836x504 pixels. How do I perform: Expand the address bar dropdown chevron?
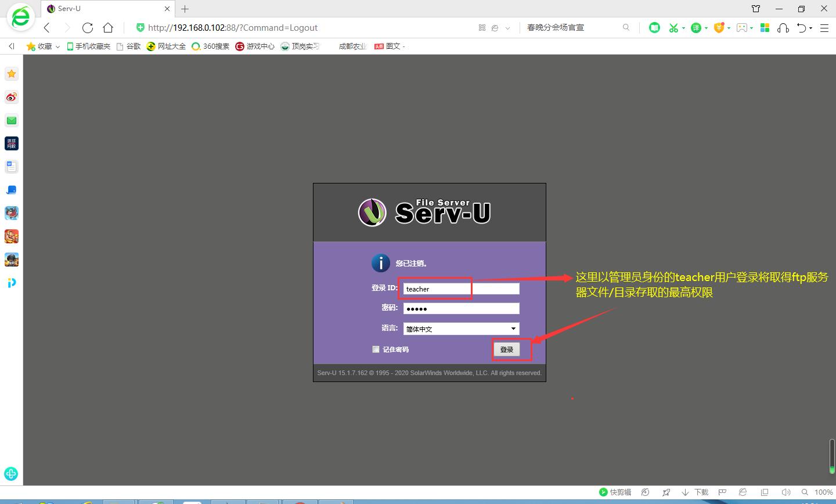(x=508, y=28)
